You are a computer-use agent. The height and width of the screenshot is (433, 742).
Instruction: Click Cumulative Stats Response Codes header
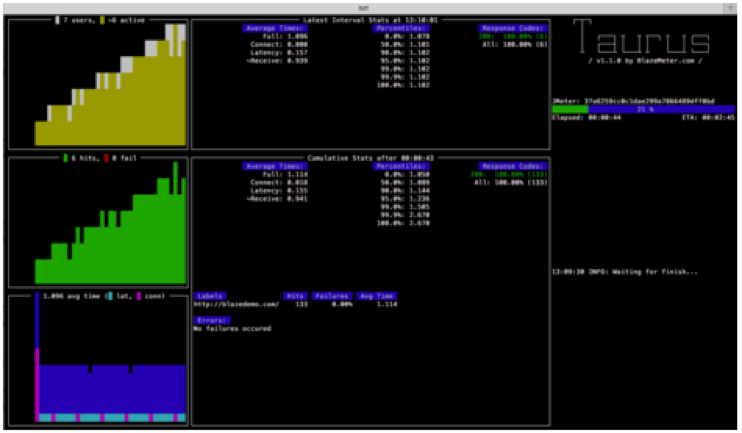pyautogui.click(x=507, y=166)
